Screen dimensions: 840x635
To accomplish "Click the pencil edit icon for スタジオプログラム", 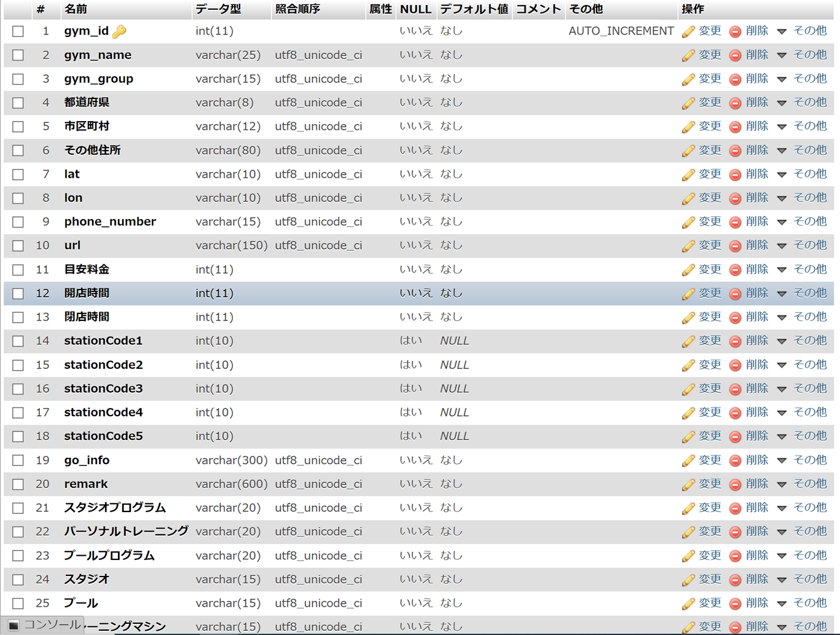I will pyautogui.click(x=688, y=508).
